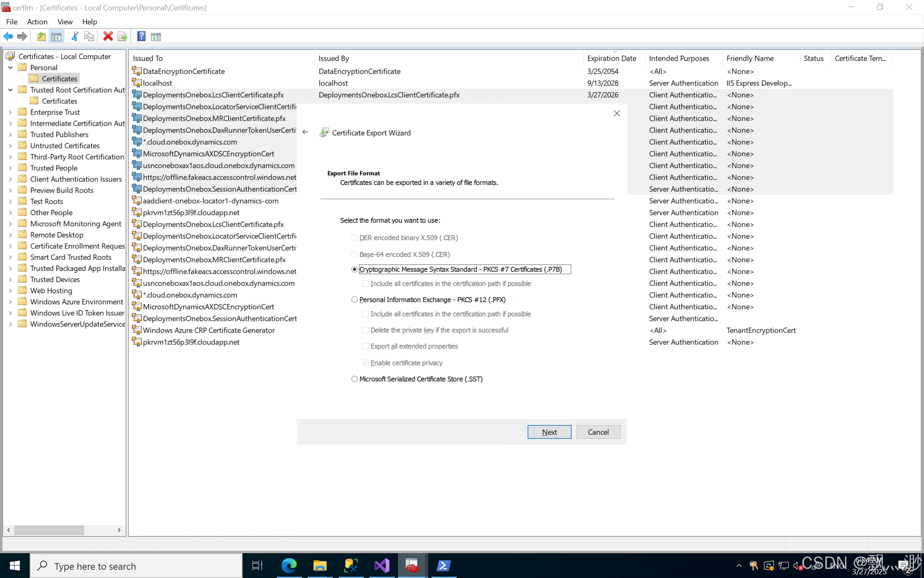Open the Action menu

(37, 22)
